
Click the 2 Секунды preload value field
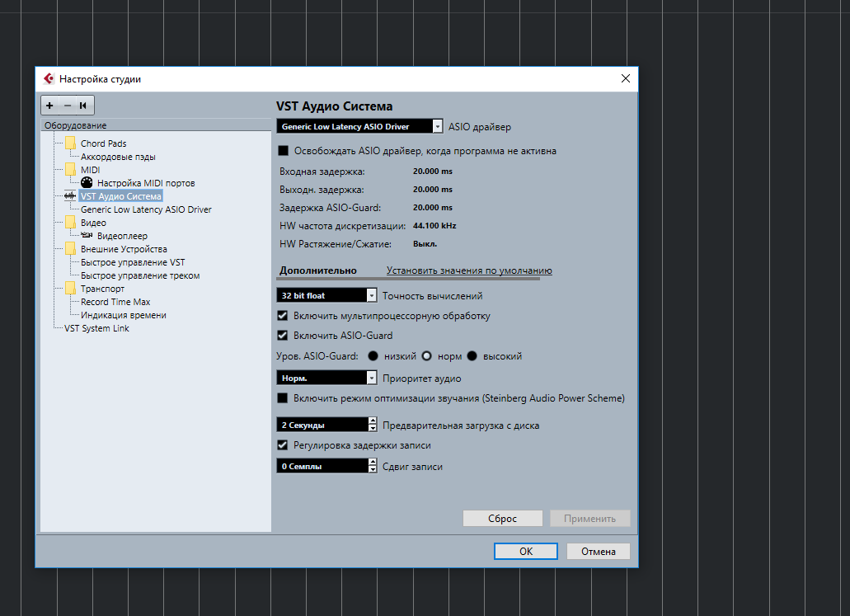[322, 426]
